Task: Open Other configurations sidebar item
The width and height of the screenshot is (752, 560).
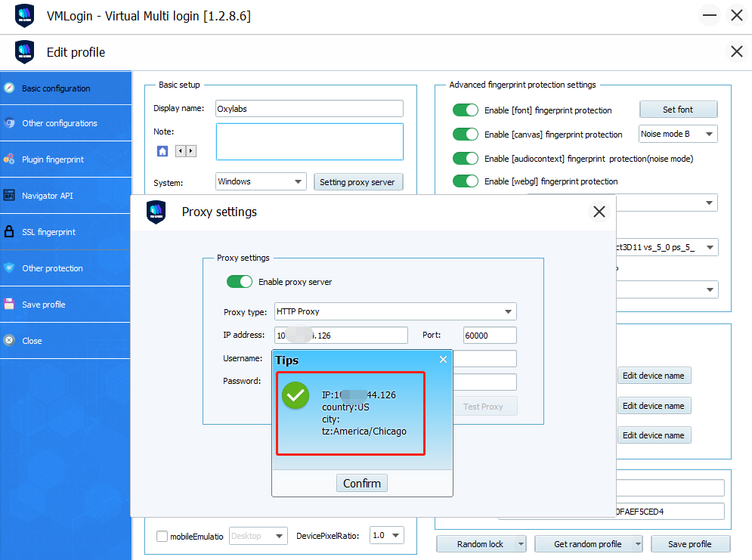Action: coord(65,123)
